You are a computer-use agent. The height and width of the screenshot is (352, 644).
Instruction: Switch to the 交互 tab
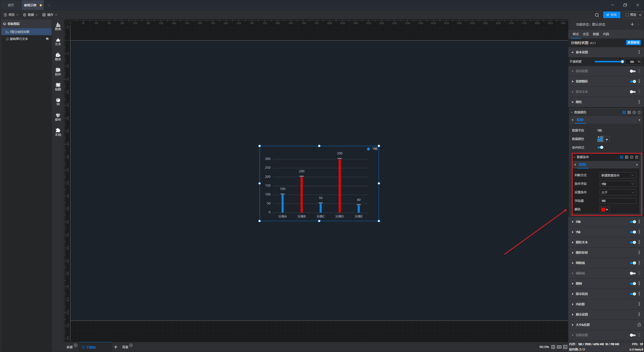(586, 34)
